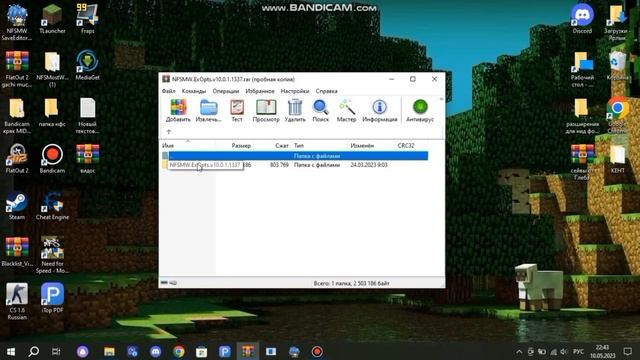Select the NFSMW.ExOpts.v10.0.1.1337 folder row
Screen dimensions: 640x360
(295, 165)
